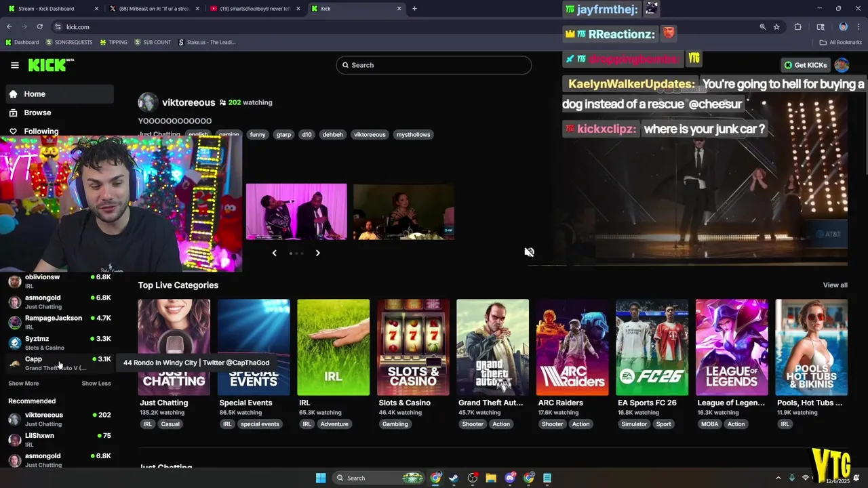
Task: Open Pools, Hot Tubs & Bikinis card
Action: click(811, 347)
